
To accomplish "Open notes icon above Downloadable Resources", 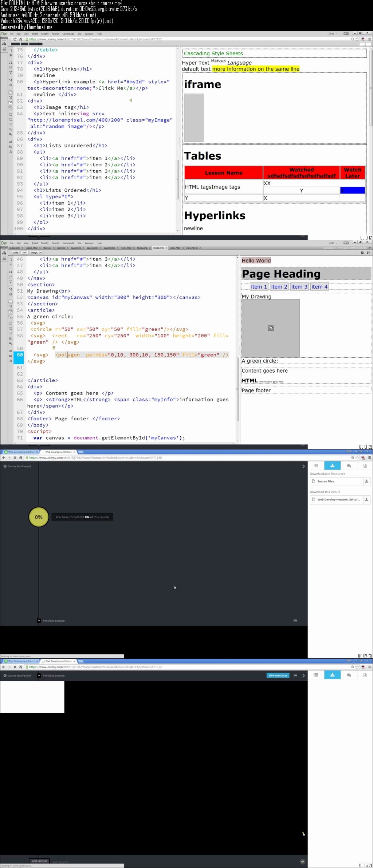I will 365,466.
